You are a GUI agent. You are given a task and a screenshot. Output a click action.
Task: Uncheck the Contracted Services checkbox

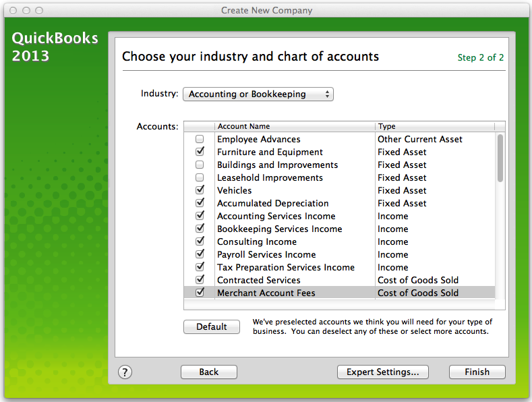(200, 279)
